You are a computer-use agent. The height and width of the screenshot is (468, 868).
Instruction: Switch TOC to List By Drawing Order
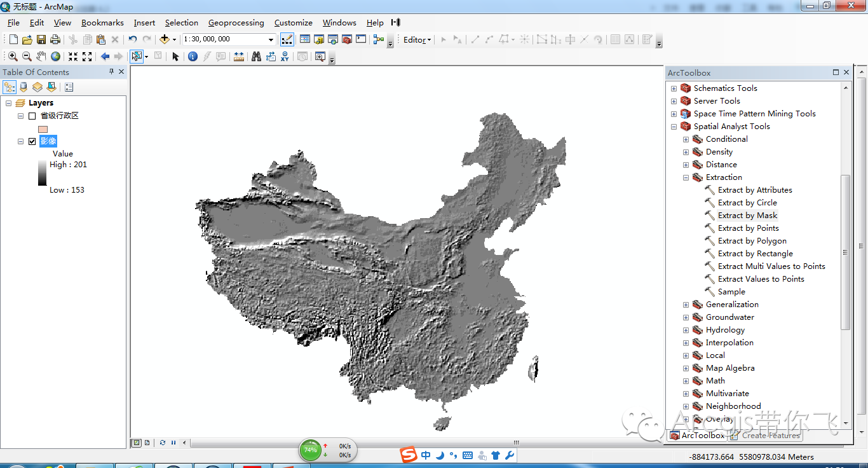[x=10, y=87]
